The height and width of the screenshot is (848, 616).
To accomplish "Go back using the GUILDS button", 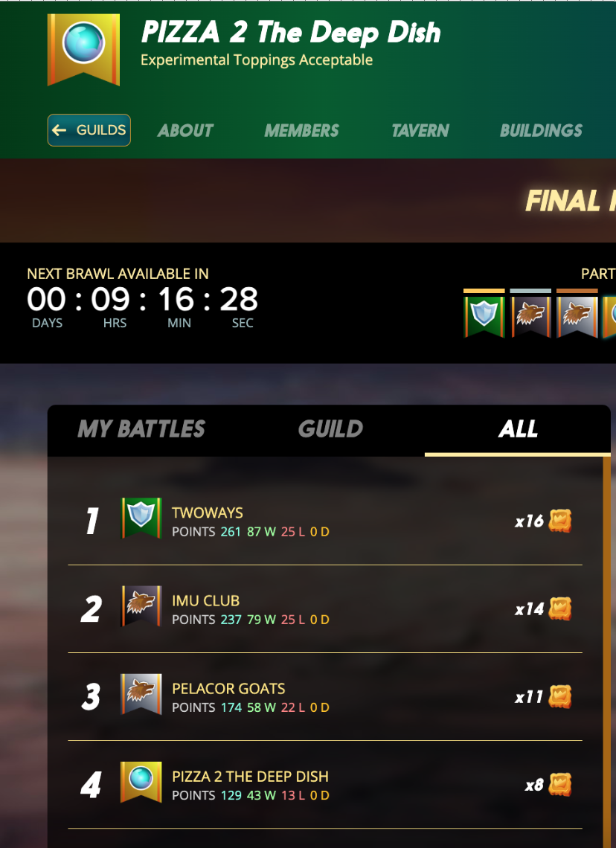I will click(89, 129).
